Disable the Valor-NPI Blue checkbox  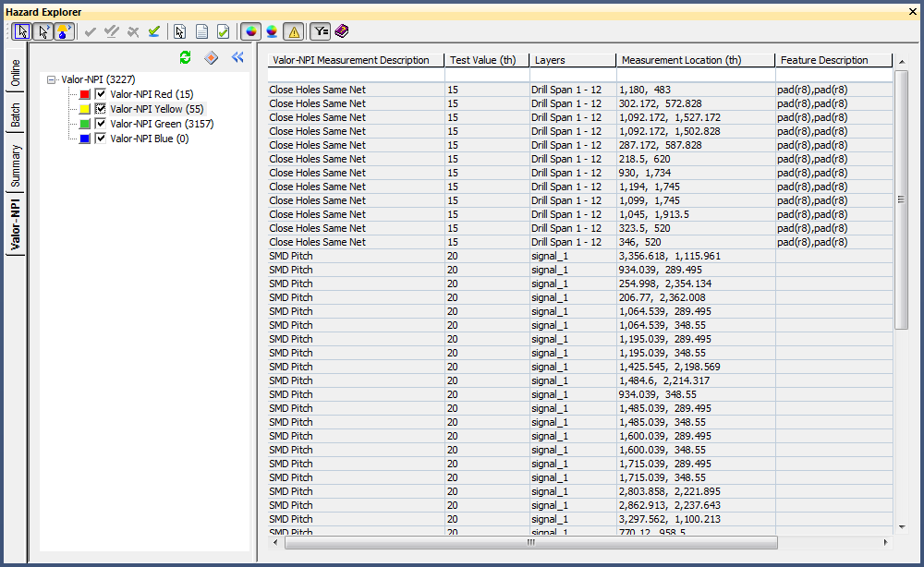tap(101, 139)
